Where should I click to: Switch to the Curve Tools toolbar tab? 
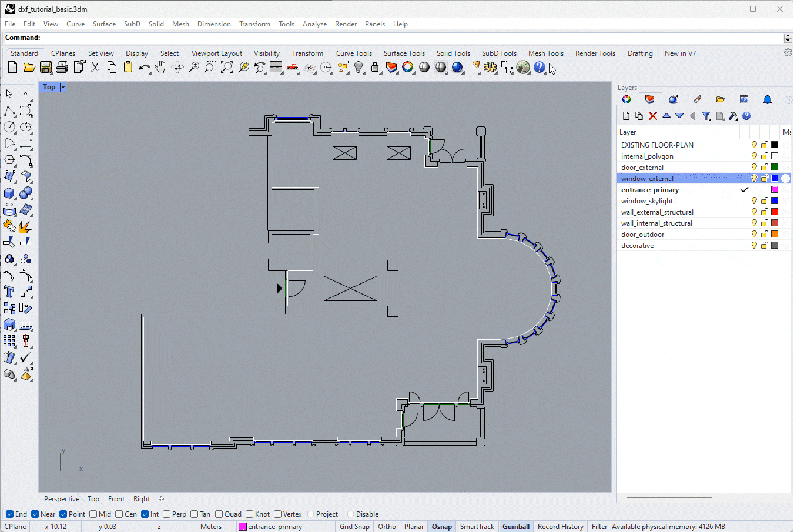click(354, 53)
